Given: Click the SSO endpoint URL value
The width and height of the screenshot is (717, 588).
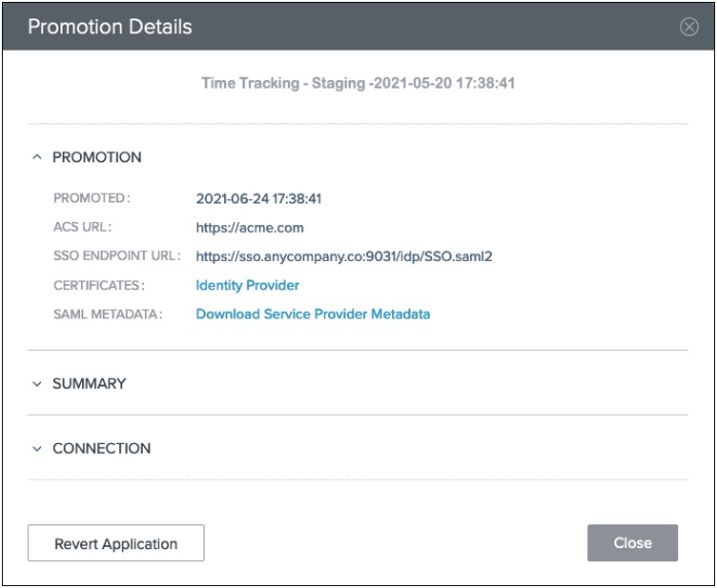Looking at the screenshot, I should tap(343, 256).
